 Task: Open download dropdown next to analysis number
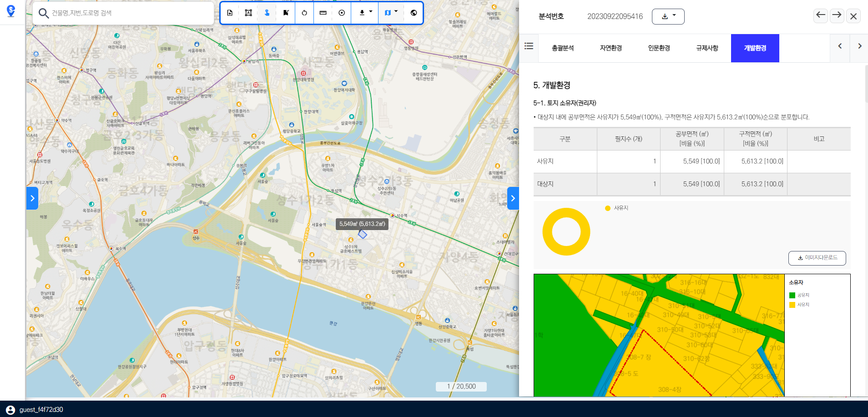[x=668, y=16]
